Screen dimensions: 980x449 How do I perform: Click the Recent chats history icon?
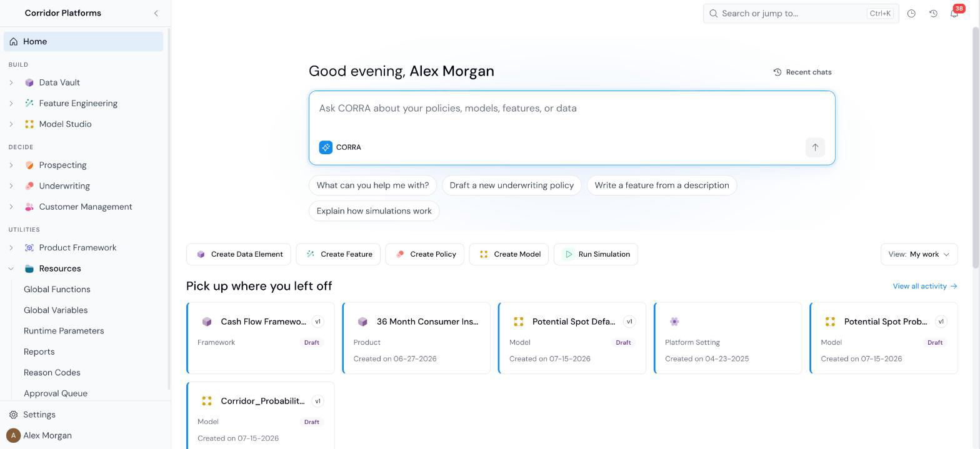(x=777, y=72)
